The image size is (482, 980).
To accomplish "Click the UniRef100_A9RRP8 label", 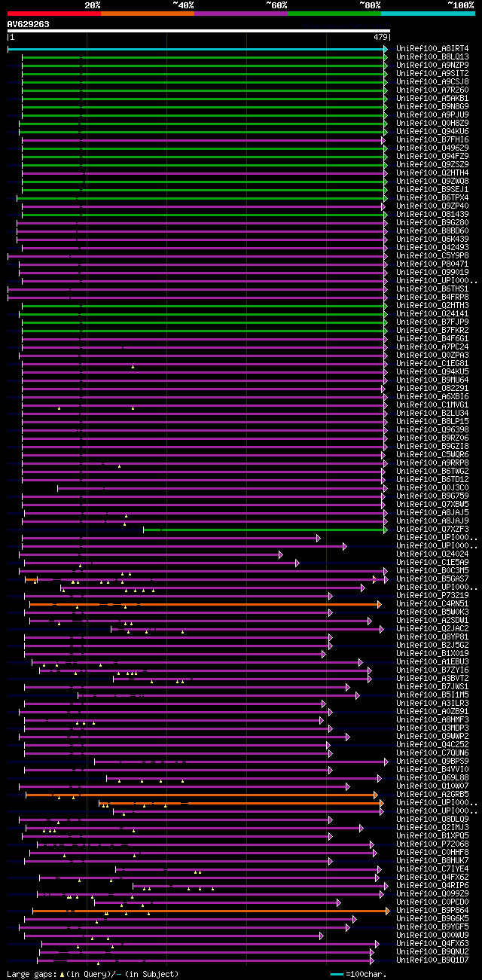I will pos(432,463).
